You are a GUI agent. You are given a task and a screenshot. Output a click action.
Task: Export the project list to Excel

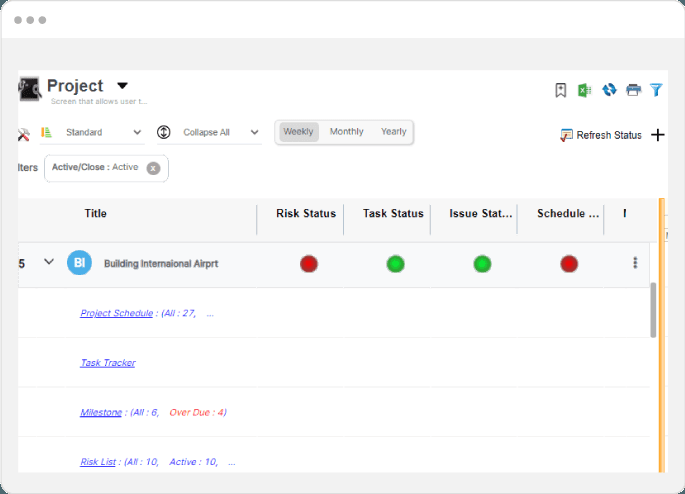tap(585, 90)
